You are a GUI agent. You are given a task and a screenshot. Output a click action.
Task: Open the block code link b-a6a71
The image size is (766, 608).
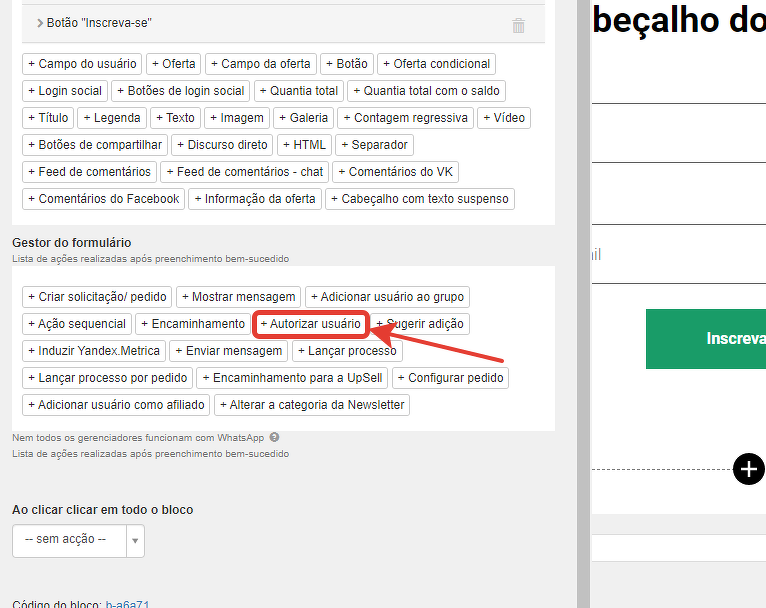128,605
